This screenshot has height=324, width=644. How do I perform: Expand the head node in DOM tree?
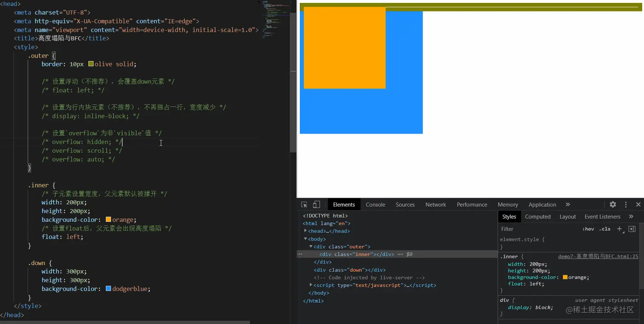click(305, 231)
